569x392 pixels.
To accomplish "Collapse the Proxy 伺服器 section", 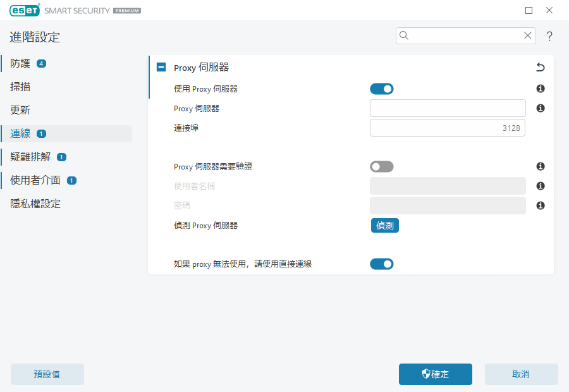I will [x=161, y=68].
